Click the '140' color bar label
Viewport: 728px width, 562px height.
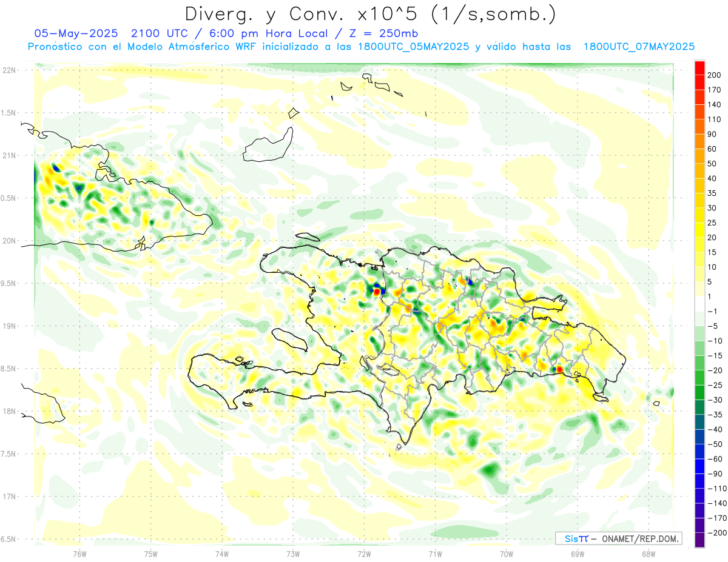(715, 104)
